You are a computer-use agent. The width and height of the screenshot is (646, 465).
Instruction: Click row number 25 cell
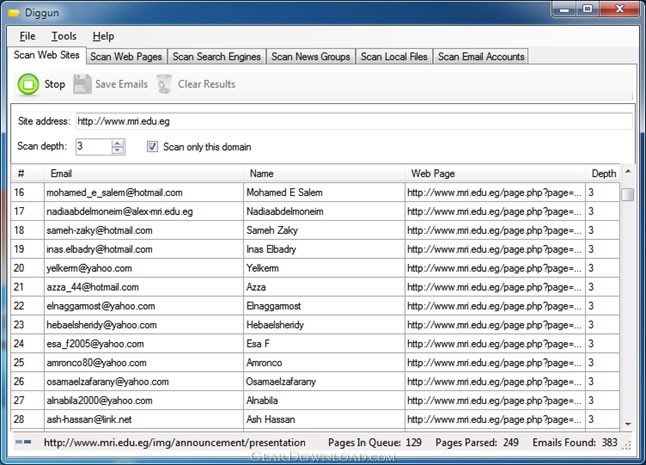(x=27, y=363)
